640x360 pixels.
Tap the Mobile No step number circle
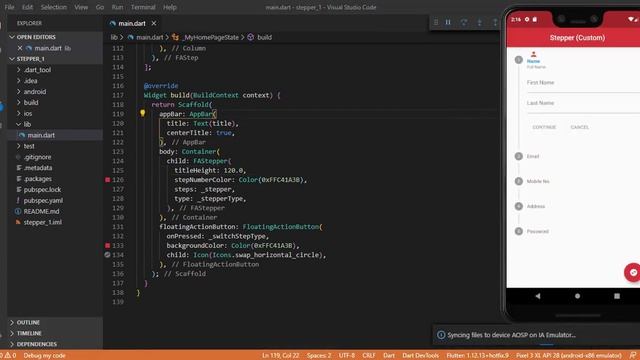point(519,181)
